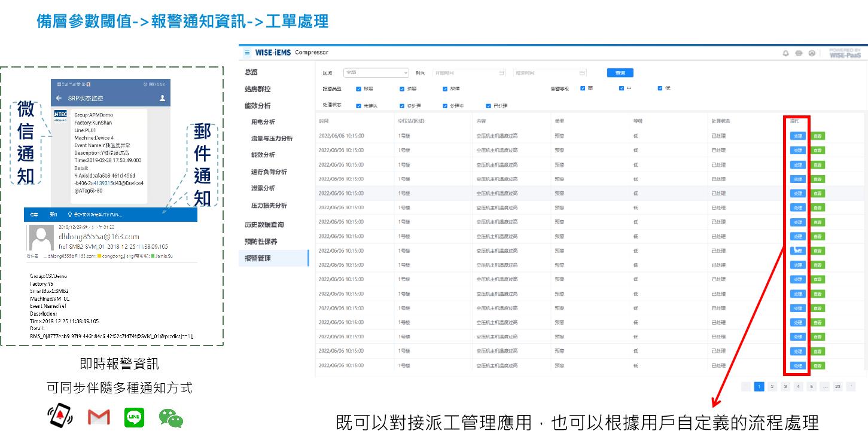
Task: Toggle the 报警 alarm type checkbox
Action: tap(358, 88)
